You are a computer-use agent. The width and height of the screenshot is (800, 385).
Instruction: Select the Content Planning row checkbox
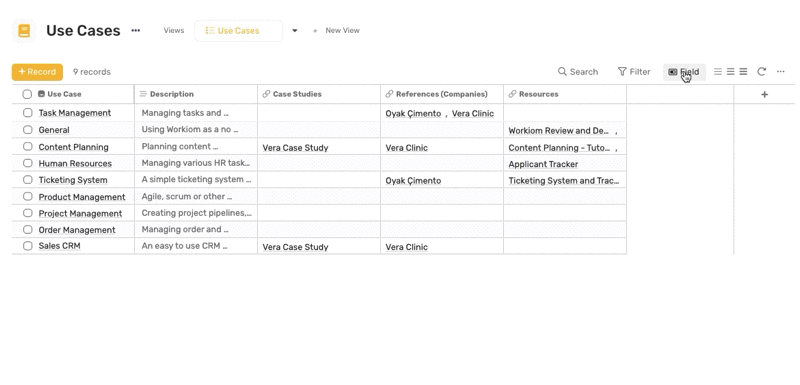tap(28, 146)
